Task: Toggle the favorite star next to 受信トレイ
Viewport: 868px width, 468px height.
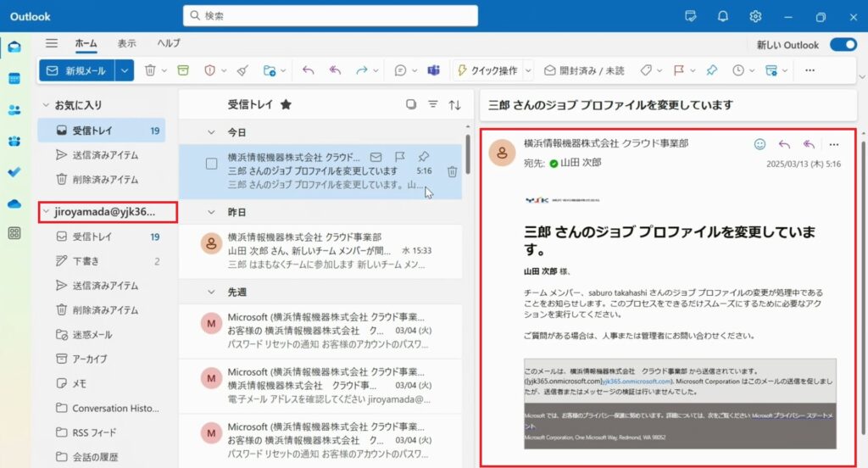Action: 286,104
